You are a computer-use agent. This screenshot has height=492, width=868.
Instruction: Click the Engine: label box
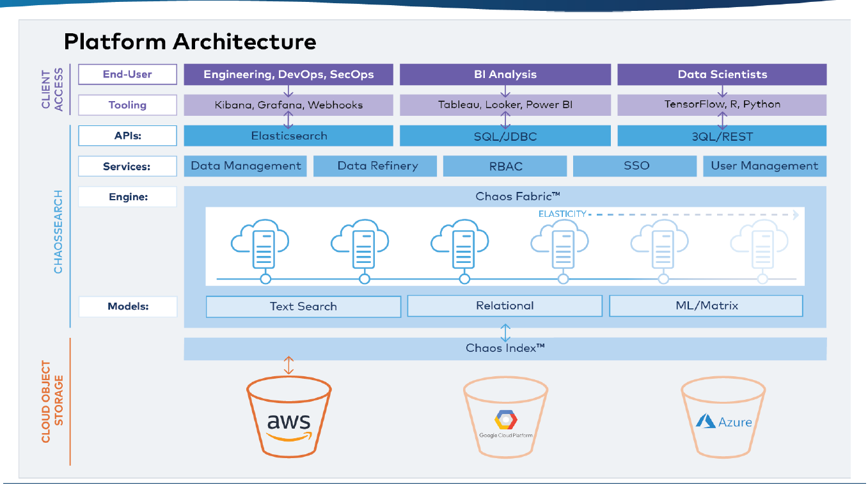pos(127,197)
